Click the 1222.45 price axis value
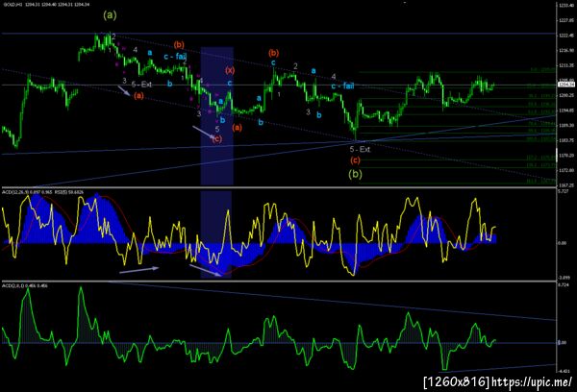Image resolution: width=577 pixels, height=392 pixels. pyautogui.click(x=566, y=36)
